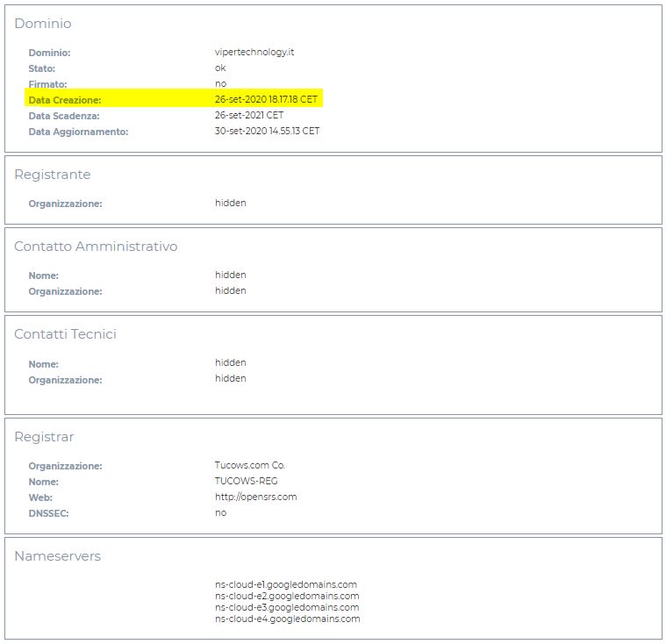The image size is (666, 644).
Task: Select the Contatto Amministrativo section heading
Action: 96,247
